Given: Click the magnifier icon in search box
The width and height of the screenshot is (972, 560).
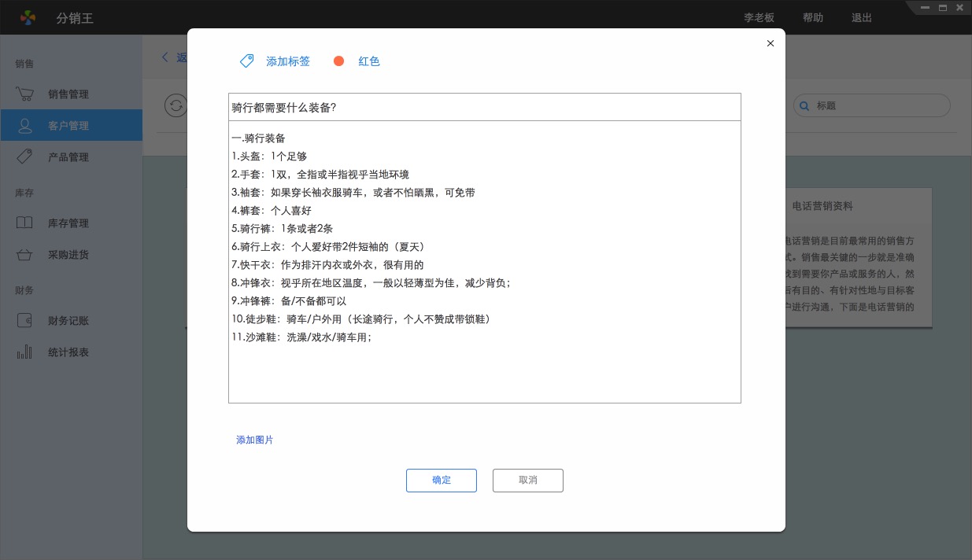Looking at the screenshot, I should pos(804,106).
